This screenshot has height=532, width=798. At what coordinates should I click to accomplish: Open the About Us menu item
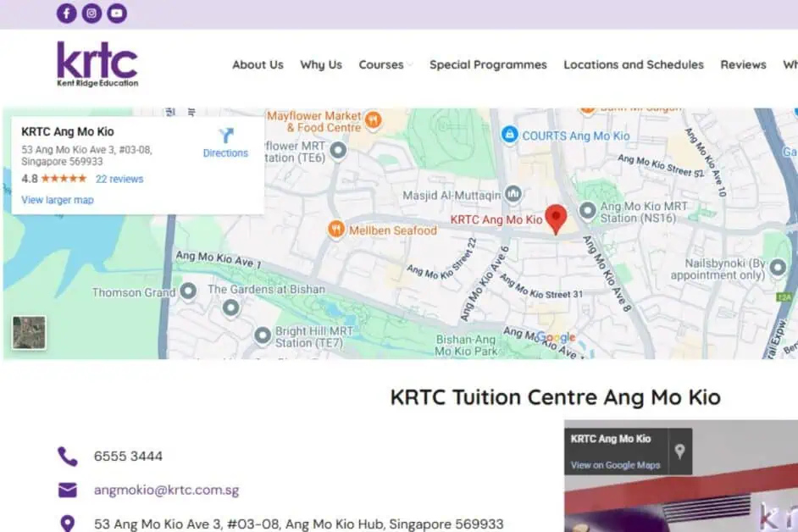click(x=258, y=64)
